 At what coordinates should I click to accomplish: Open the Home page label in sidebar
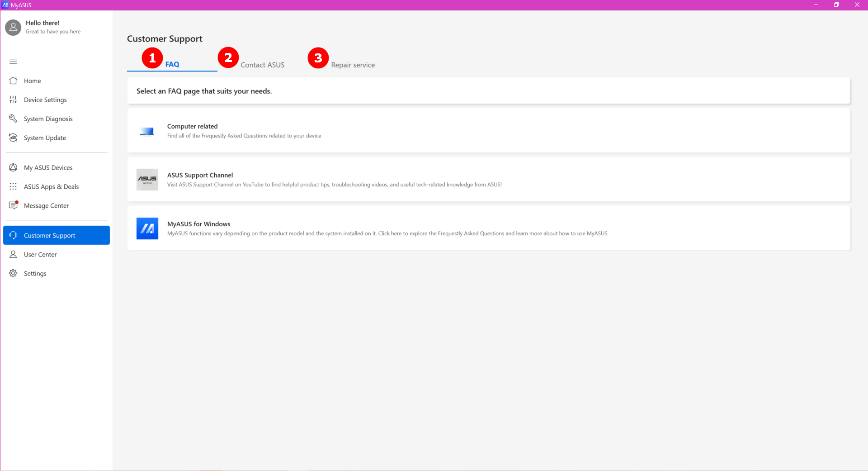coord(33,81)
